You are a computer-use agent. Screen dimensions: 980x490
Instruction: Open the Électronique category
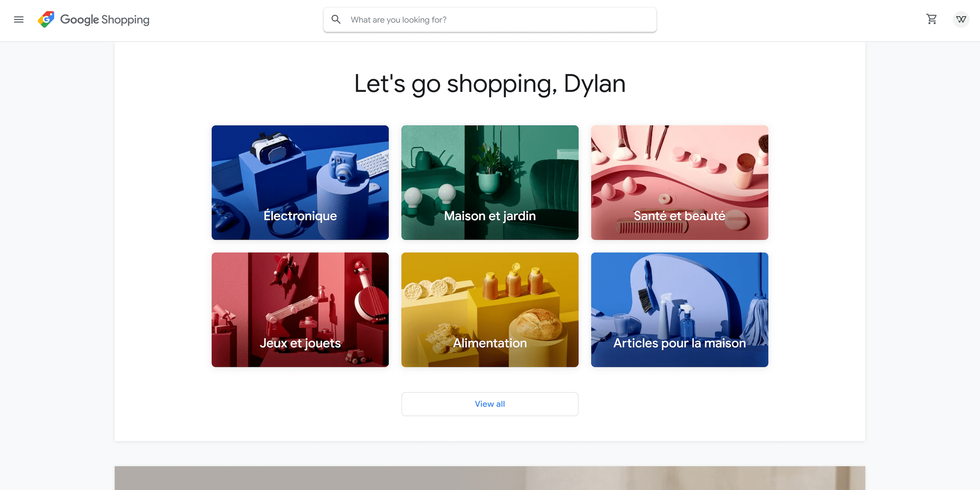(x=300, y=183)
